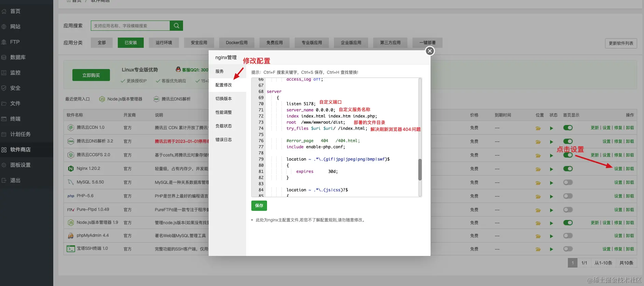Open 面板设置 panel settings in sidebar

click(x=20, y=165)
